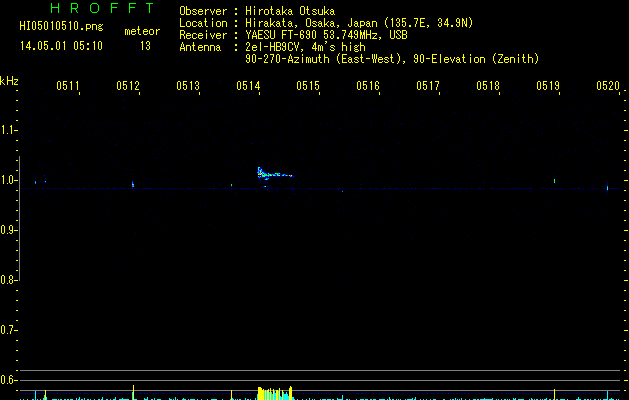Image resolution: width=629 pixels, height=400 pixels.
Task: Select the filename HI05010510.png
Action: 61,27
